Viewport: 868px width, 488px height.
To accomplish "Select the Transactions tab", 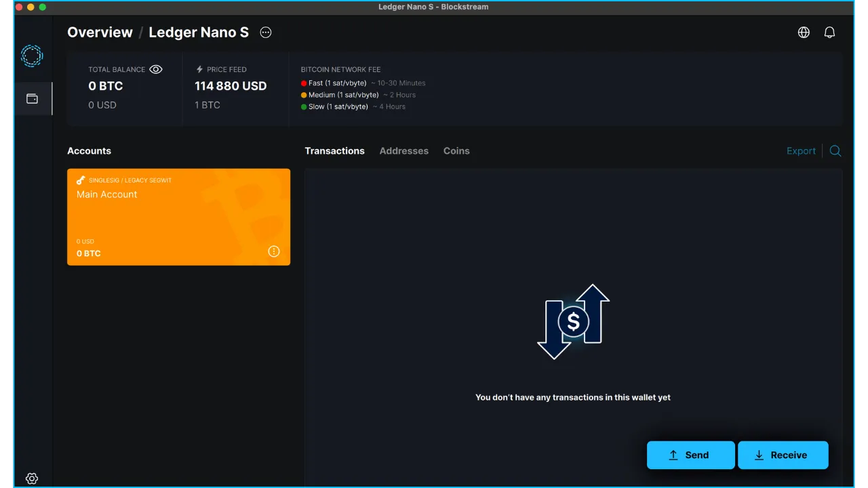I will coord(334,151).
